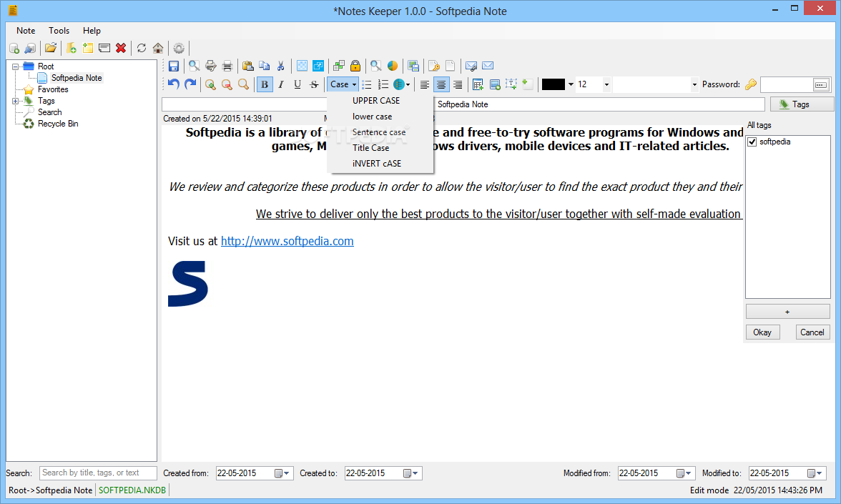The width and height of the screenshot is (841, 504).
Task: Click the insert table icon
Action: pos(478,84)
